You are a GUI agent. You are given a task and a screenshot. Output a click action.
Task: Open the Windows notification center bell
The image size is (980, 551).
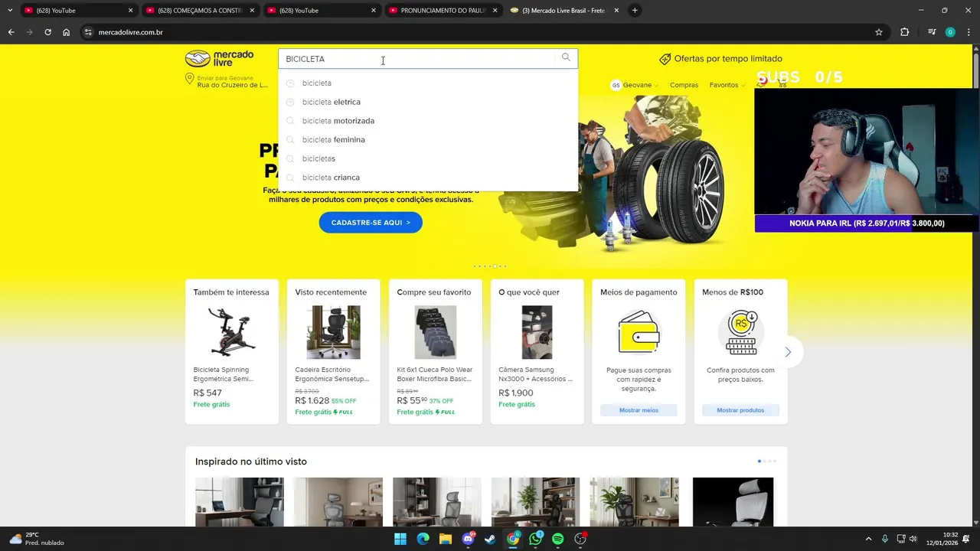(x=966, y=539)
